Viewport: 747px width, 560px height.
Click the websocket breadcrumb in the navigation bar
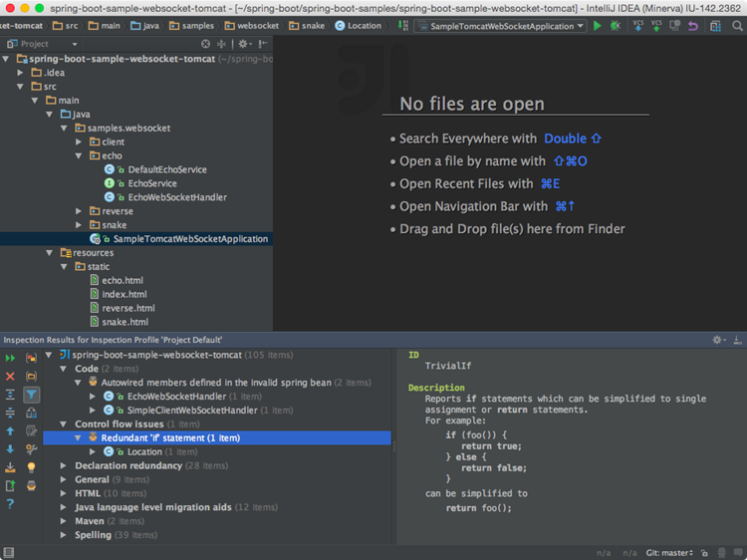click(252, 26)
